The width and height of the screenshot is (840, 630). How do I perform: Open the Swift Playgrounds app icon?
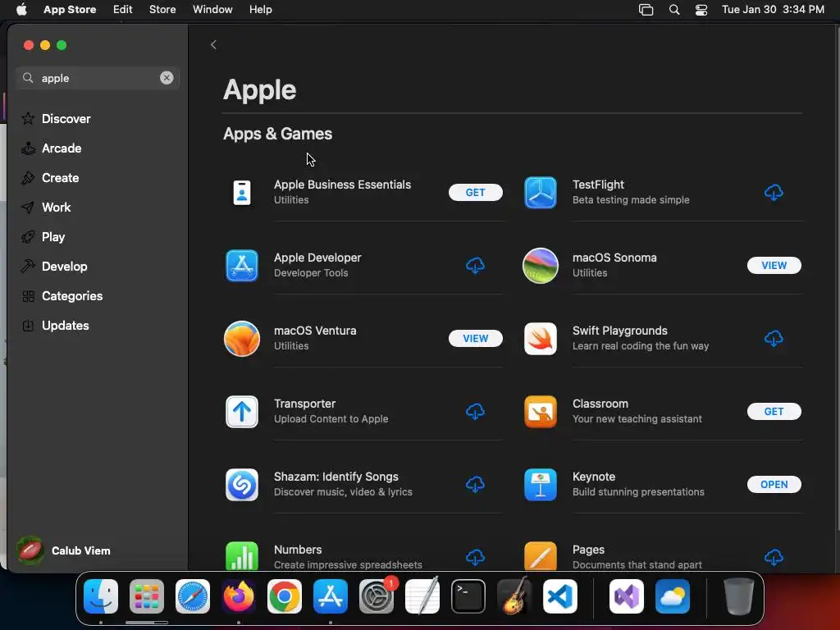(x=540, y=339)
